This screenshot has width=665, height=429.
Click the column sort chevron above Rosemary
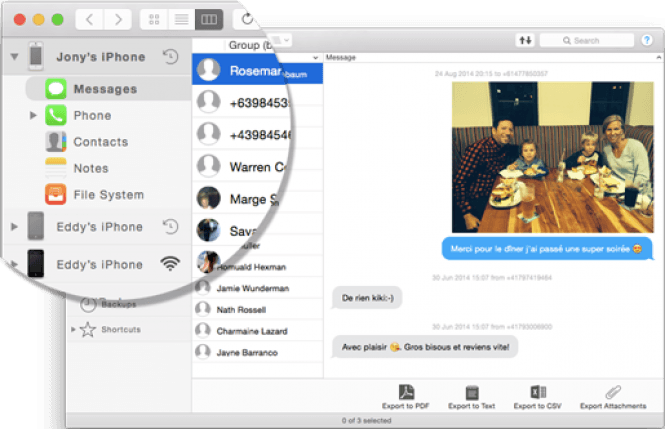(x=315, y=57)
